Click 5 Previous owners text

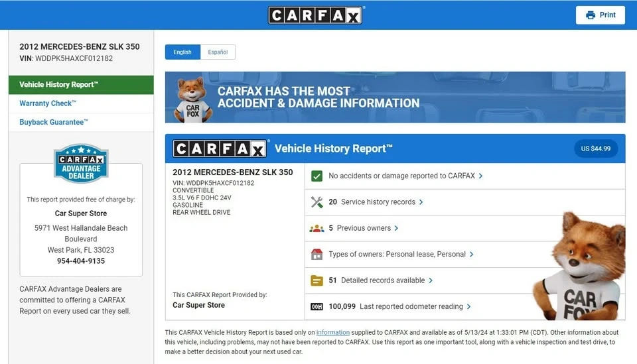(360, 229)
